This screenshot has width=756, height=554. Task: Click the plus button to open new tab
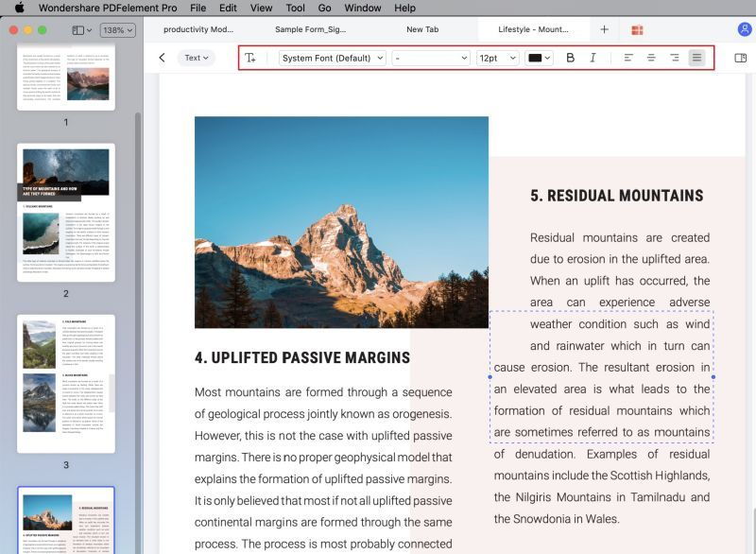point(603,29)
